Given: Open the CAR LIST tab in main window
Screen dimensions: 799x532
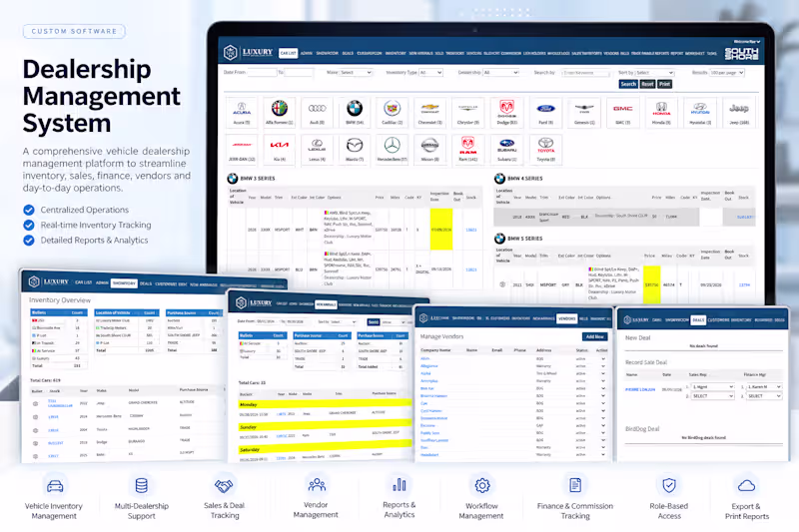Looking at the screenshot, I should pyautogui.click(x=289, y=53).
